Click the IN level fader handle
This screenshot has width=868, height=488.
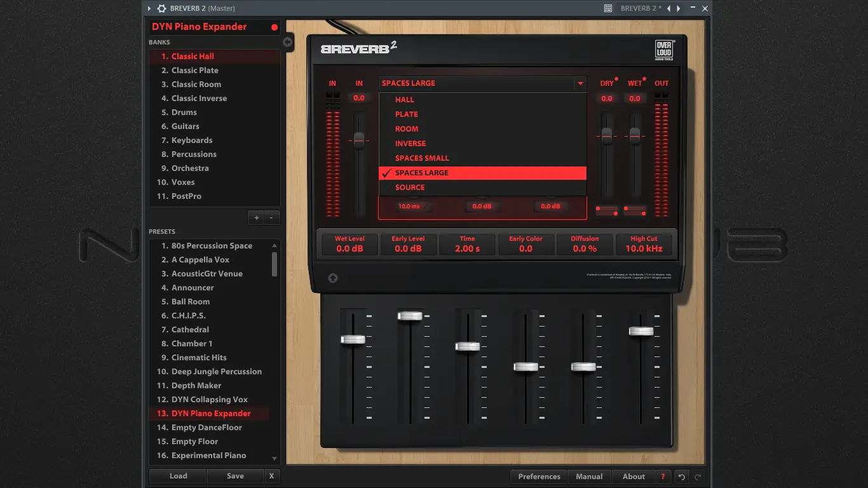359,140
